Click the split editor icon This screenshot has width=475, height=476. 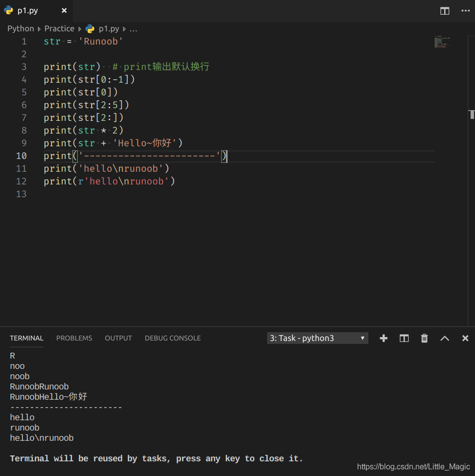[444, 11]
